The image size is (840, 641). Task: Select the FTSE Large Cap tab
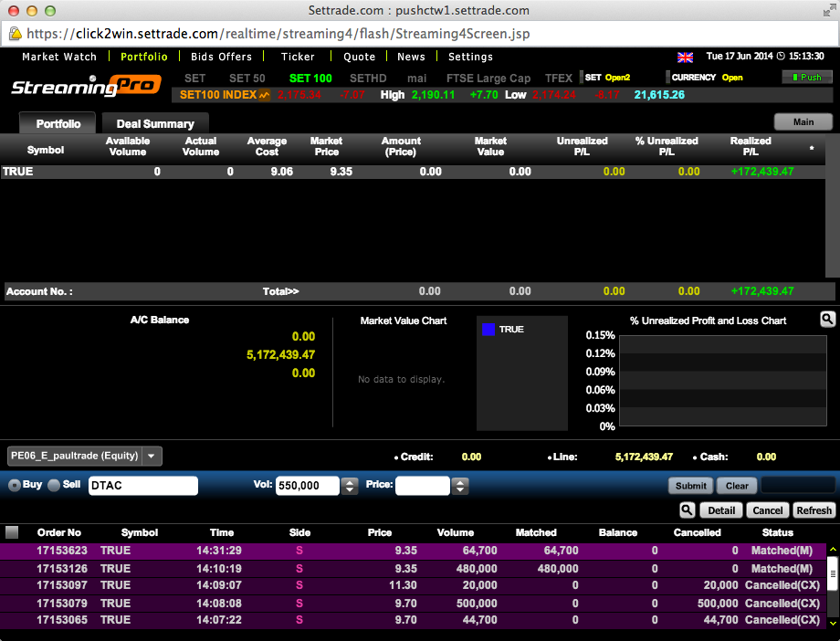pos(488,79)
